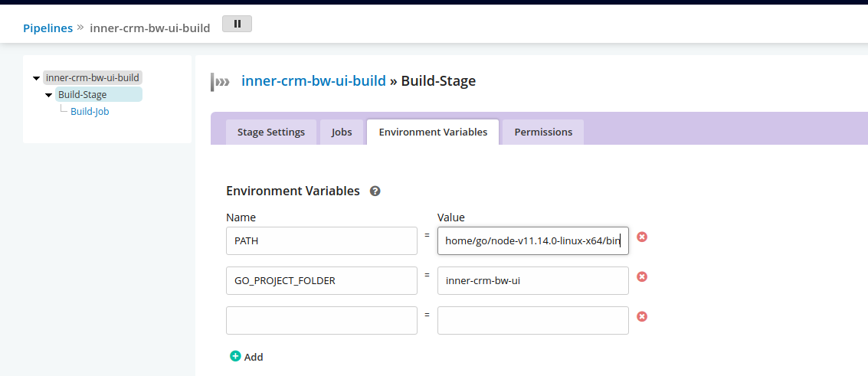Click the stage icon beside the heading
This screenshot has height=376, width=868.
tap(221, 81)
